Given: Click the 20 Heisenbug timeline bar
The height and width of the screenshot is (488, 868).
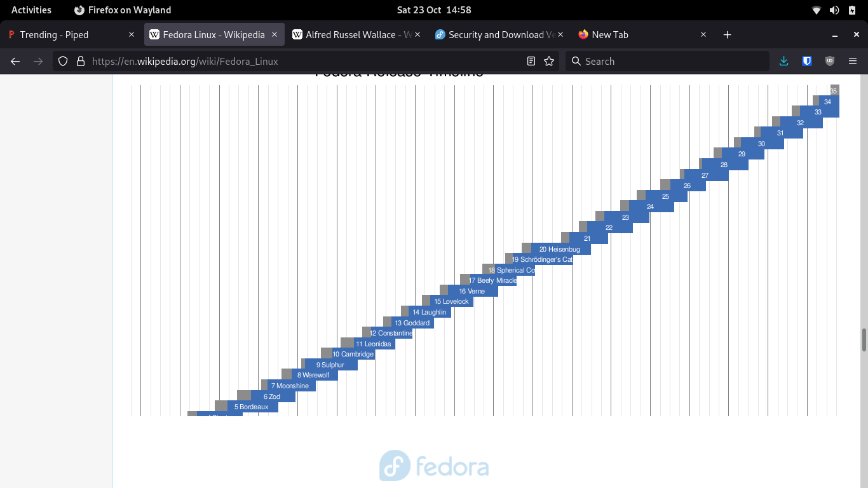Looking at the screenshot, I should pyautogui.click(x=560, y=249).
